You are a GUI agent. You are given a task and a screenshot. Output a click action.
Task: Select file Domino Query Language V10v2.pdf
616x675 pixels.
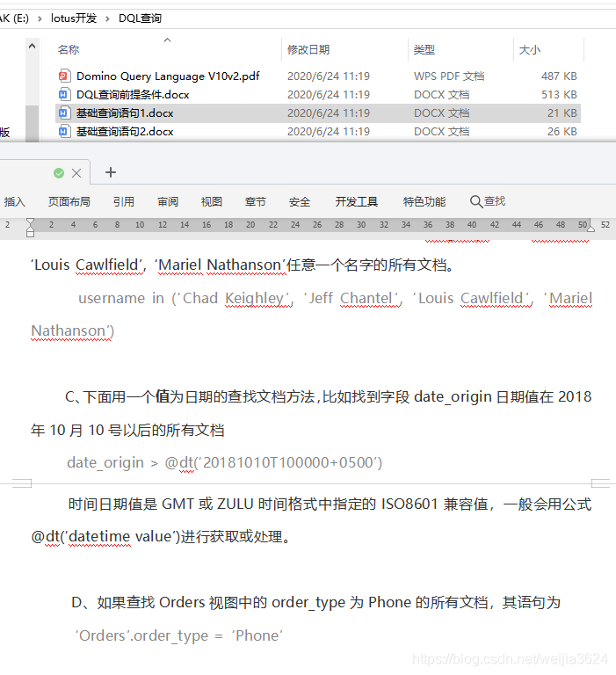click(x=168, y=76)
